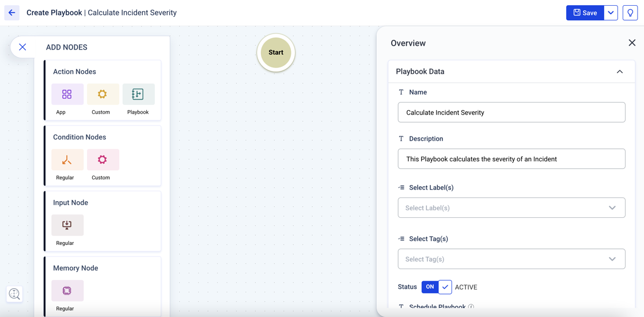The height and width of the screenshot is (317, 644).
Task: Select the App action node icon
Action: pos(67,95)
